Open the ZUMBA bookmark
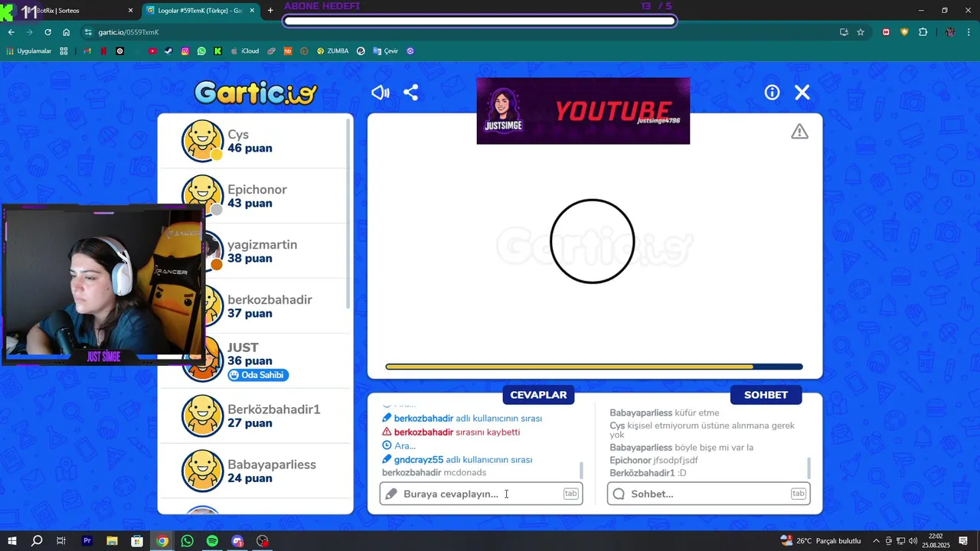 pyautogui.click(x=332, y=51)
